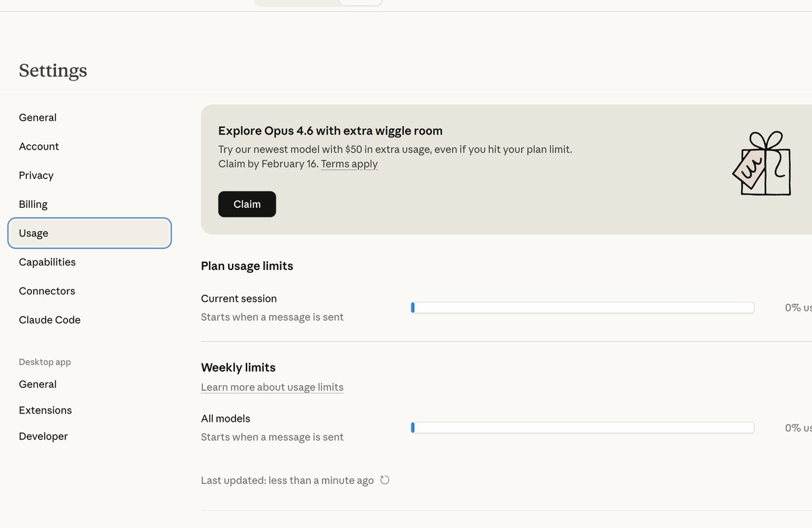Claim the $50 extra usage offer

247,204
